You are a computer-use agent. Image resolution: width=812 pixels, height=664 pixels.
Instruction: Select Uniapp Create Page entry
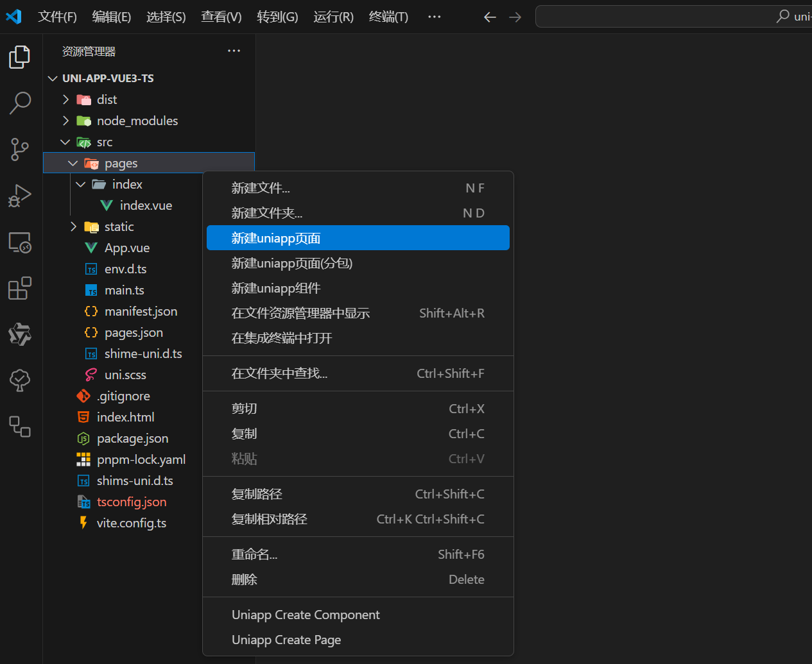(x=358, y=640)
